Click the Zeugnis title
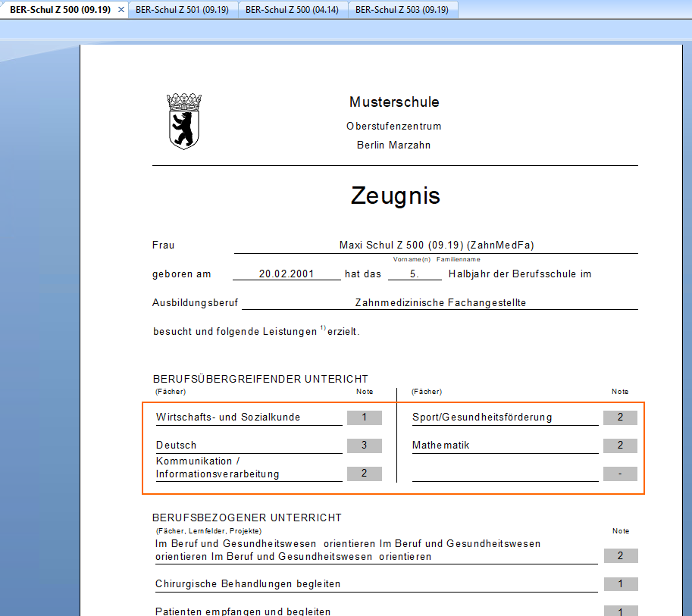Viewport: 692px width, 616px height. click(396, 195)
